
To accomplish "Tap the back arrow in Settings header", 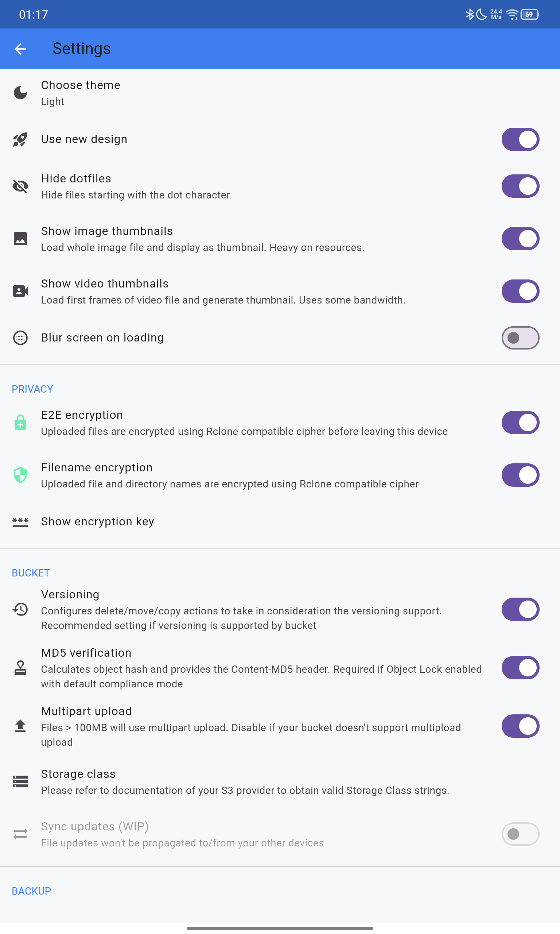I will pos(20,49).
